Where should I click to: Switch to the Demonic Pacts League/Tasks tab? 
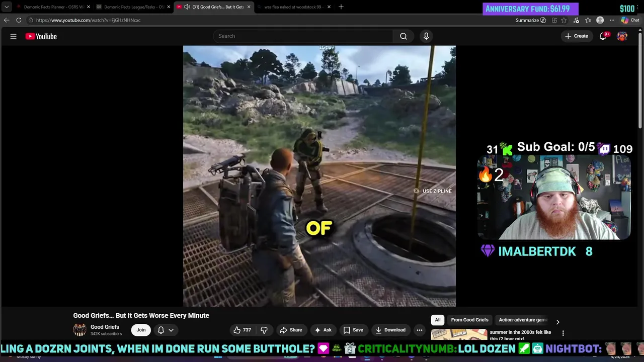[133, 7]
